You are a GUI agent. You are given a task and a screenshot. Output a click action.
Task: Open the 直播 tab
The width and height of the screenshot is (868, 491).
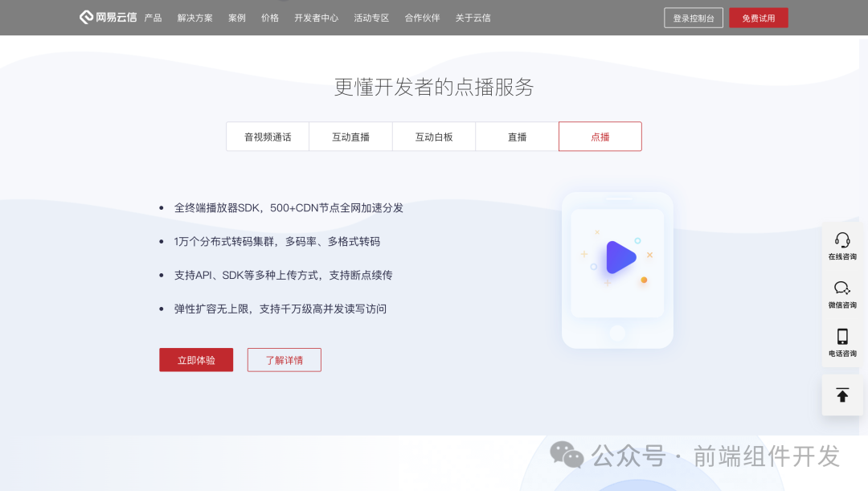(x=517, y=137)
